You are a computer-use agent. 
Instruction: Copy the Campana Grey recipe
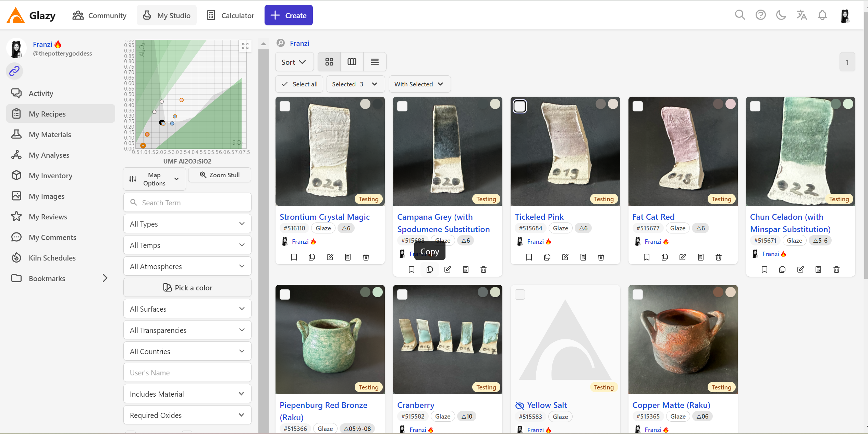click(429, 269)
